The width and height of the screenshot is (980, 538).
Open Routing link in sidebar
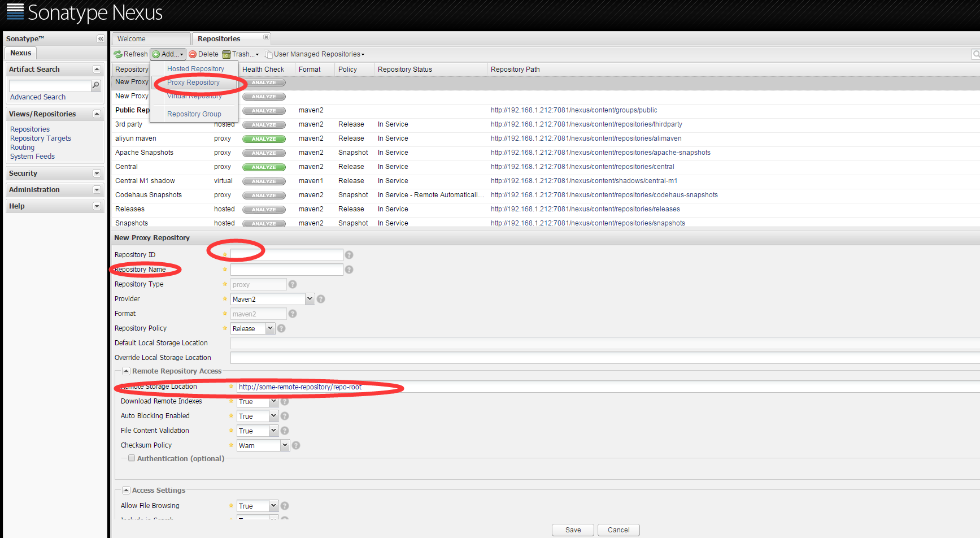point(22,147)
